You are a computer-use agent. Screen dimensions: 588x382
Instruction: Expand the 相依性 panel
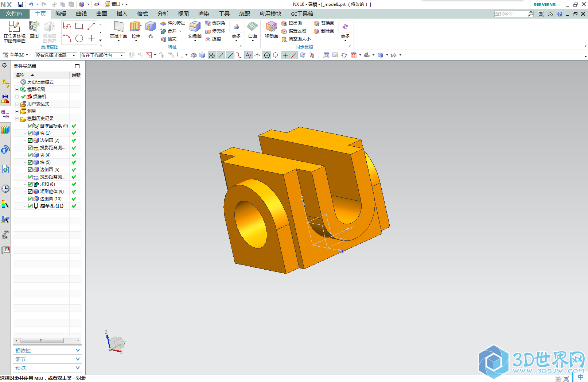tap(47, 351)
